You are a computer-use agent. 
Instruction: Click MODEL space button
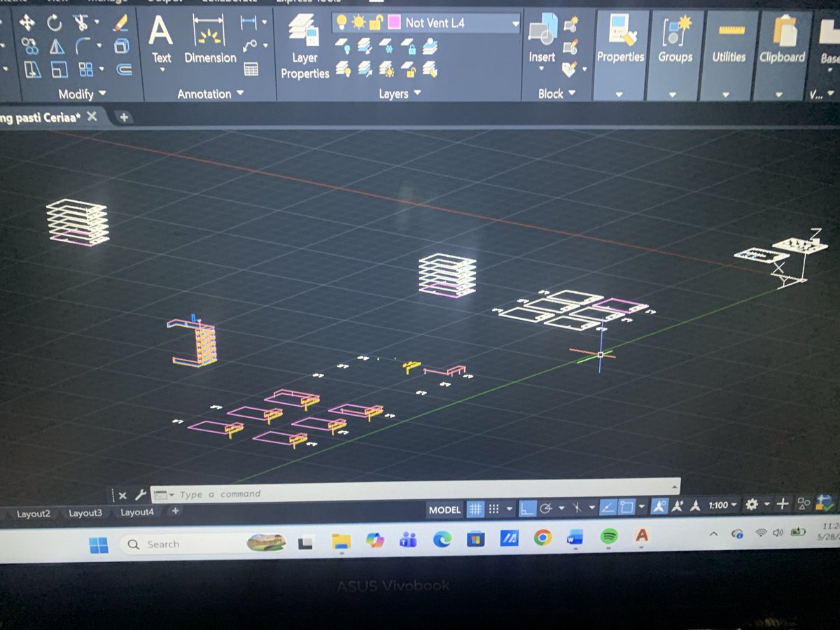pyautogui.click(x=445, y=510)
